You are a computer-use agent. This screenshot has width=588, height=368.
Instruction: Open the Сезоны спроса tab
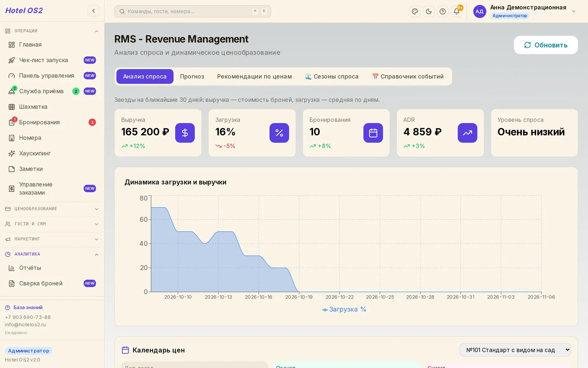332,77
